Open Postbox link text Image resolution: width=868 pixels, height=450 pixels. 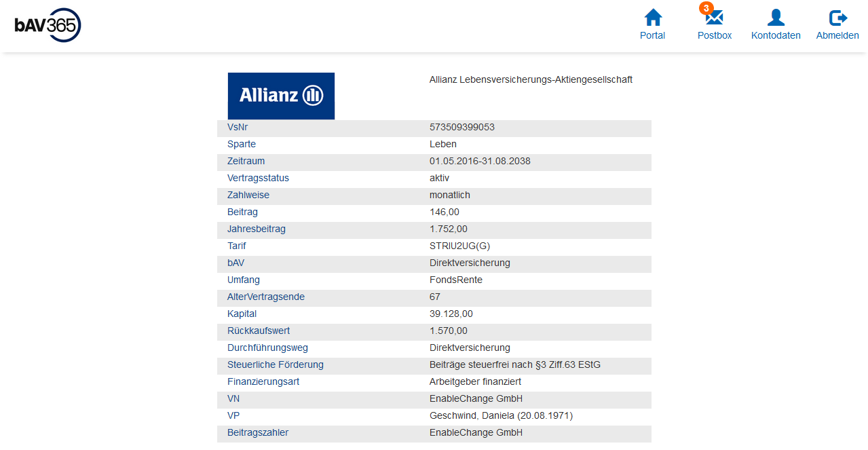(x=715, y=35)
